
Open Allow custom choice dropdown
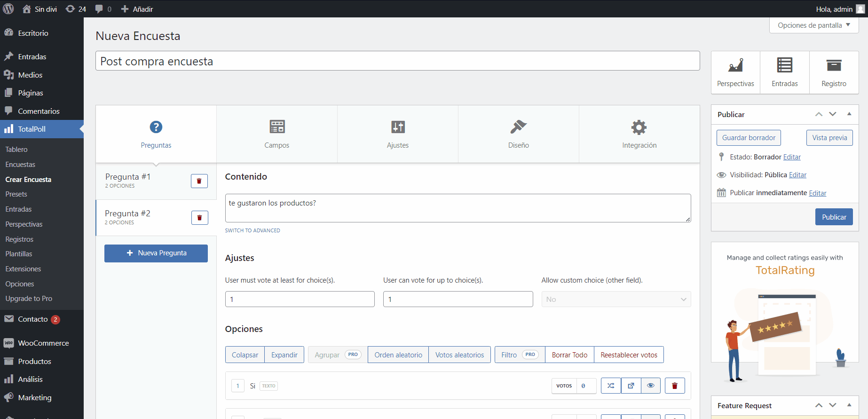[615, 300]
